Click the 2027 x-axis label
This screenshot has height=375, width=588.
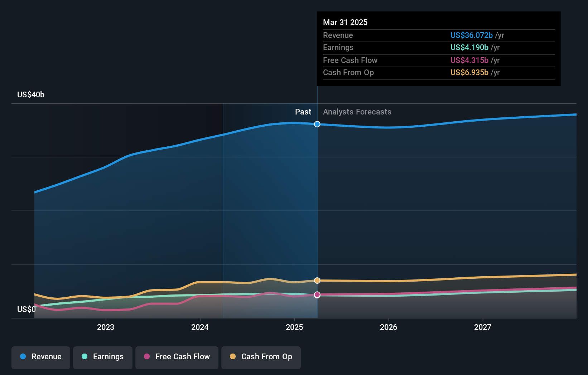[483, 327]
